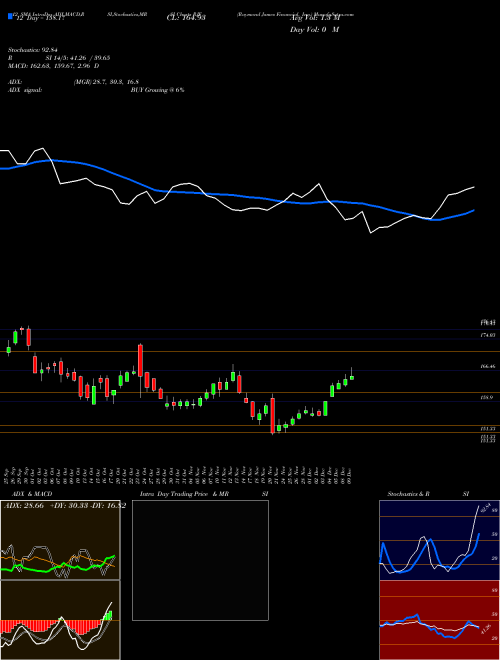Viewport: 500px width, 660px height.
Task: Click the ADX (MGR) 28.7, 30.3, 16.8 values
Action: 106,82
